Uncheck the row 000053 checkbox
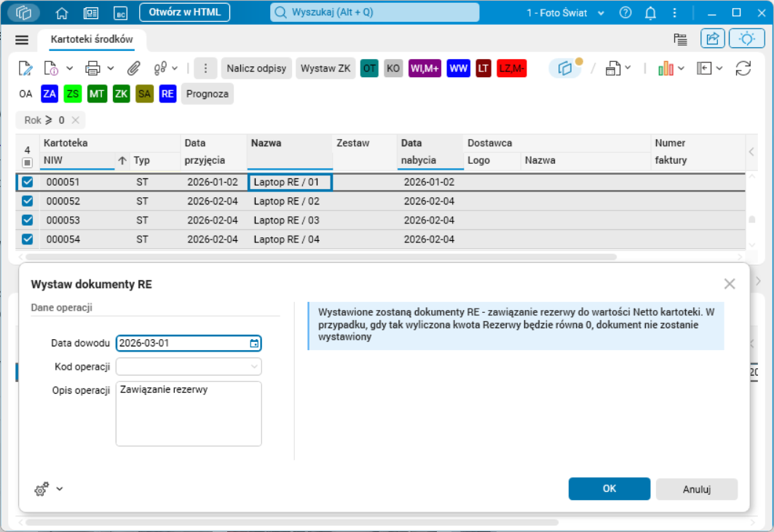 pyautogui.click(x=27, y=220)
